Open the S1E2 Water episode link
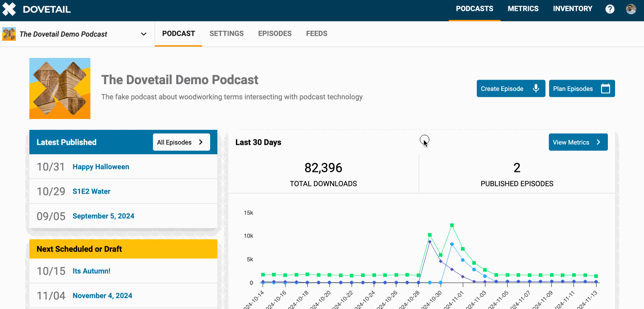 (92, 191)
